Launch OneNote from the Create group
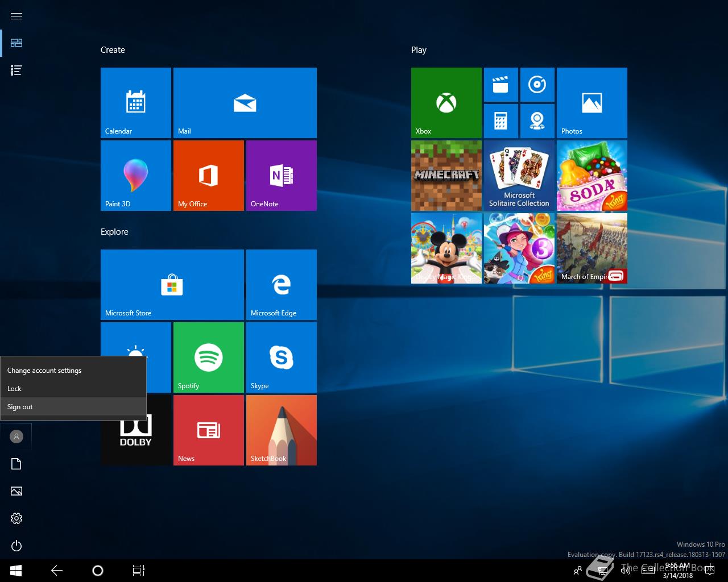Viewport: 728px width, 582px height. click(x=282, y=176)
